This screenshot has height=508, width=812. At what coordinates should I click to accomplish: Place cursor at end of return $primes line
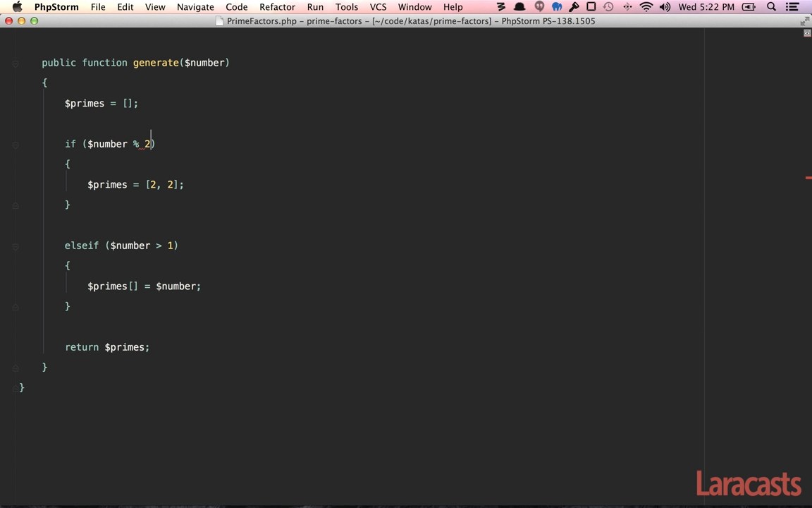[x=150, y=347]
